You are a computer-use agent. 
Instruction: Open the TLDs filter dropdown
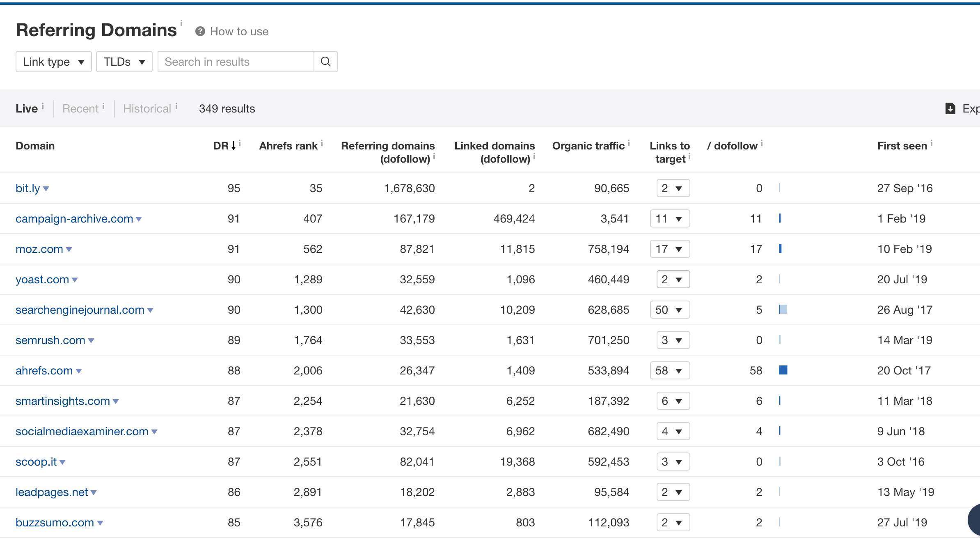point(124,62)
